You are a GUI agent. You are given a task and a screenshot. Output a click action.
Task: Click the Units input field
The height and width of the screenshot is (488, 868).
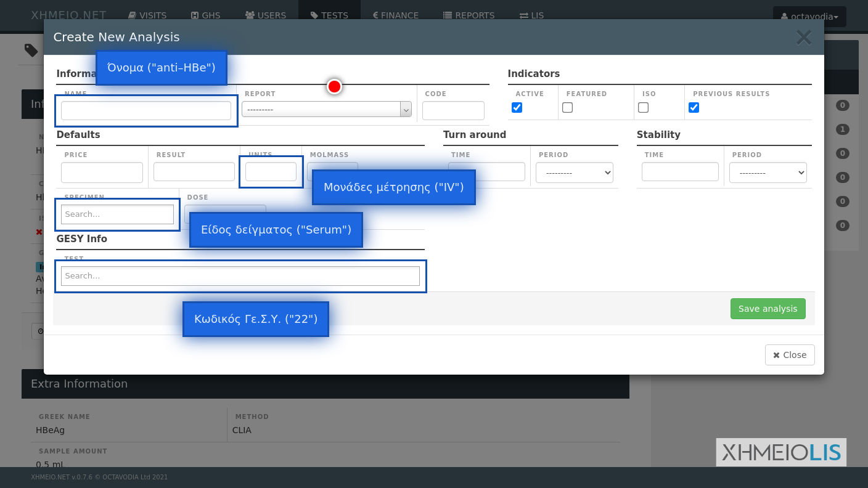pyautogui.click(x=271, y=172)
